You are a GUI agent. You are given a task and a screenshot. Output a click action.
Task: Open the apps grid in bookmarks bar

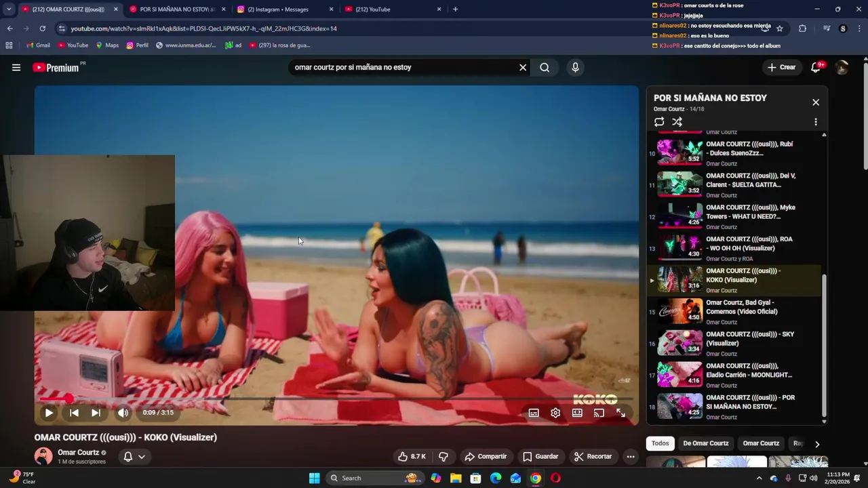[9, 45]
